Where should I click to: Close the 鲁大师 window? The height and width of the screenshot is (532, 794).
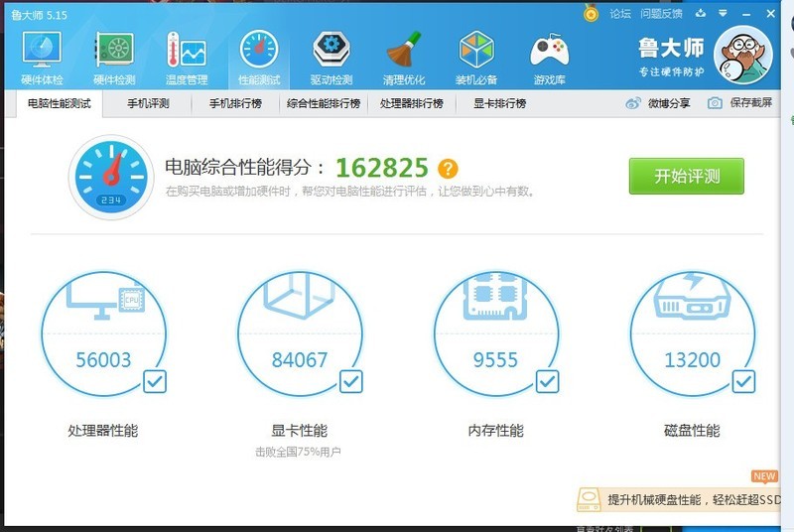pyautogui.click(x=771, y=14)
